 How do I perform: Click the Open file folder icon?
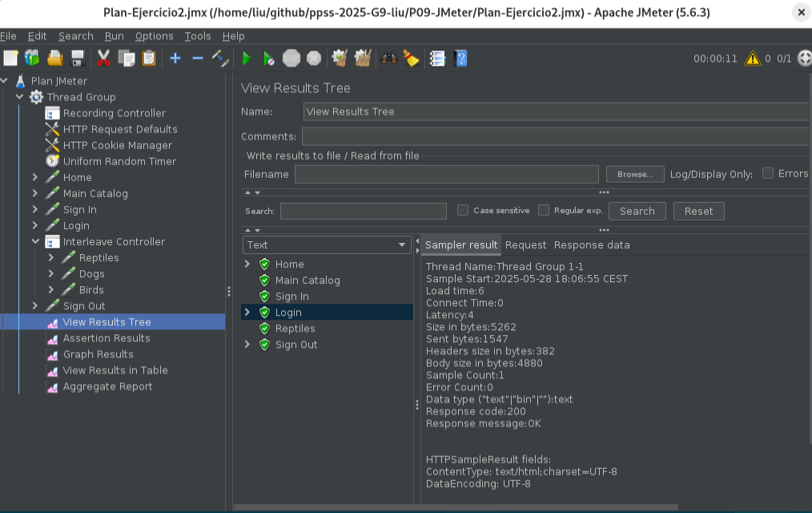[55, 59]
